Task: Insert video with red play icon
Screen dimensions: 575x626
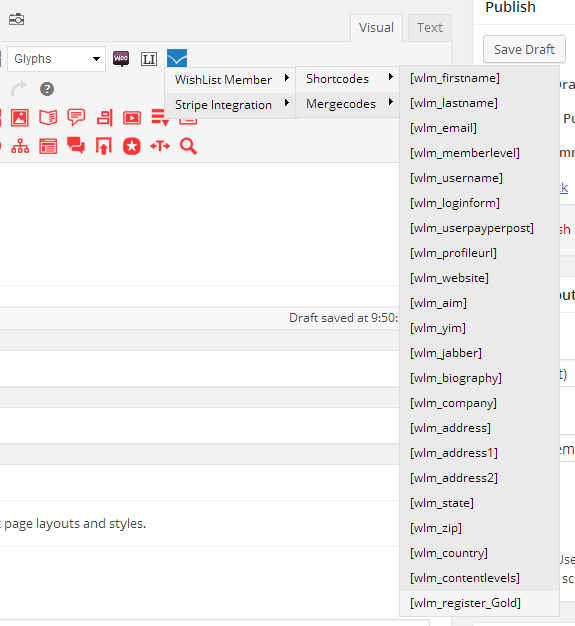Action: (132, 118)
